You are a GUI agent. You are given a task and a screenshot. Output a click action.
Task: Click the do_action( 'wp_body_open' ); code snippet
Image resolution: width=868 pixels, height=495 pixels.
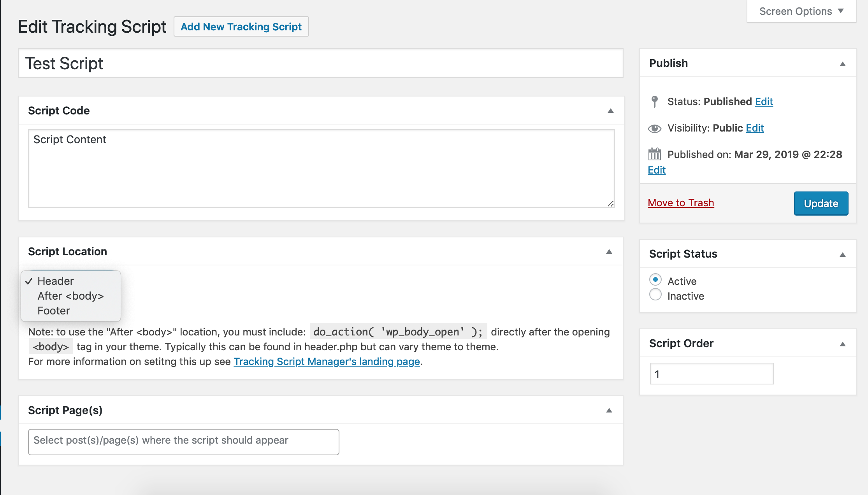[398, 332]
